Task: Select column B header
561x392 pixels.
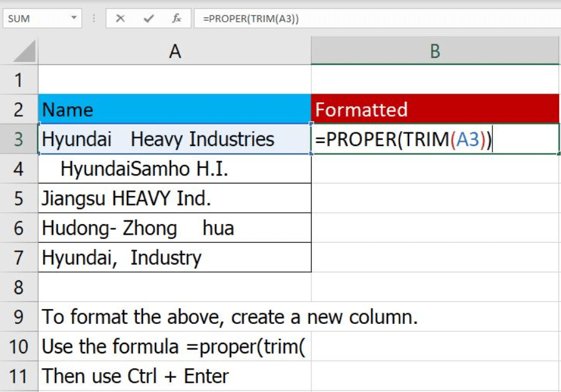Action: 435,51
